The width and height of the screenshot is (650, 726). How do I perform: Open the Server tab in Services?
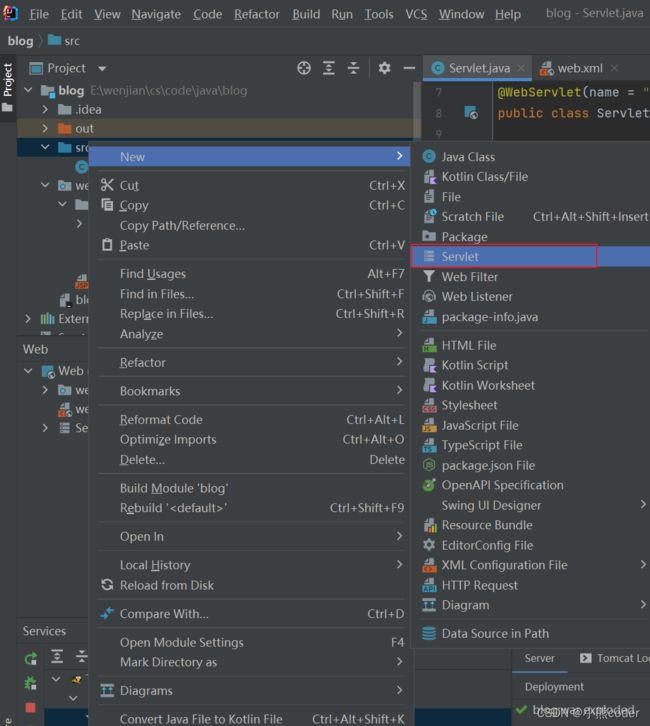(x=539, y=658)
